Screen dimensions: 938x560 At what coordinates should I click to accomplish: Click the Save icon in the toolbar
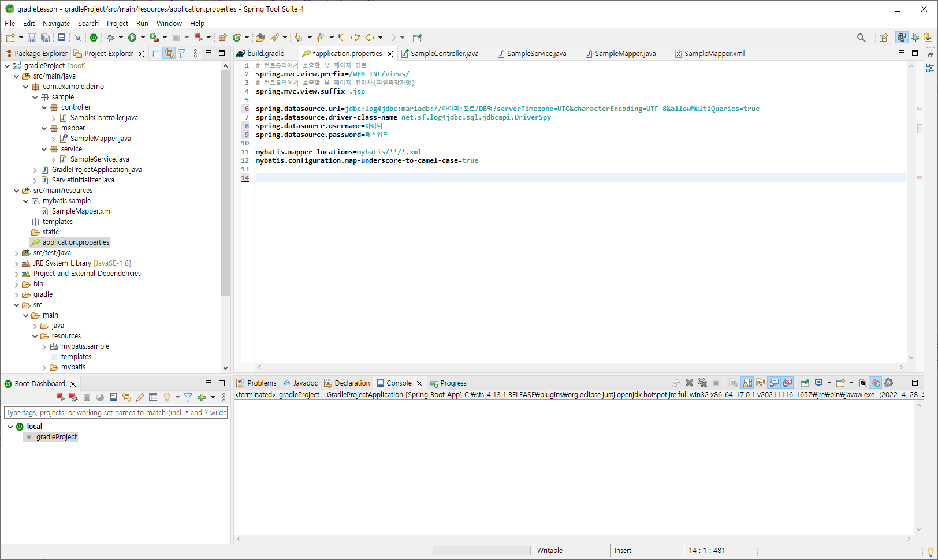(x=32, y=38)
